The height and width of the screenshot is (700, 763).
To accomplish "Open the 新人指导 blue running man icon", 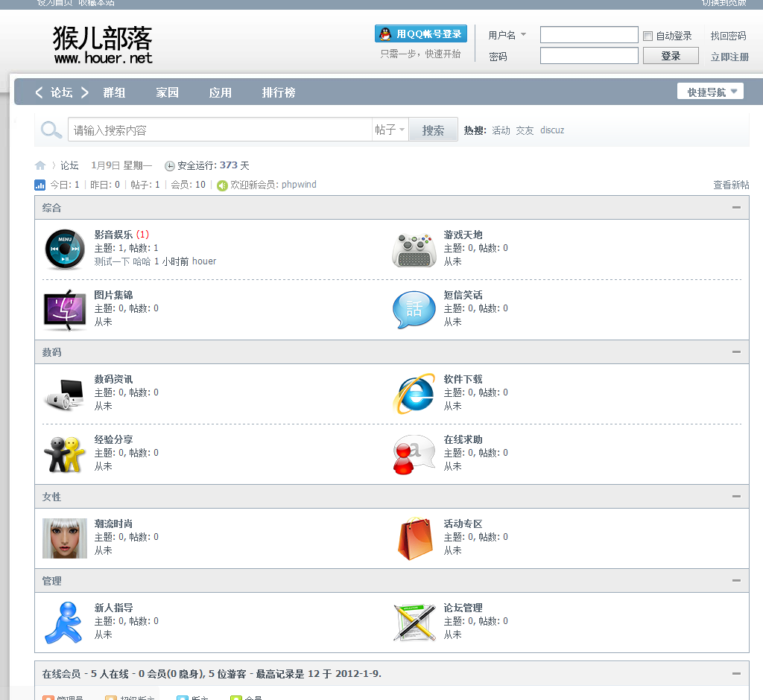I will coord(64,623).
